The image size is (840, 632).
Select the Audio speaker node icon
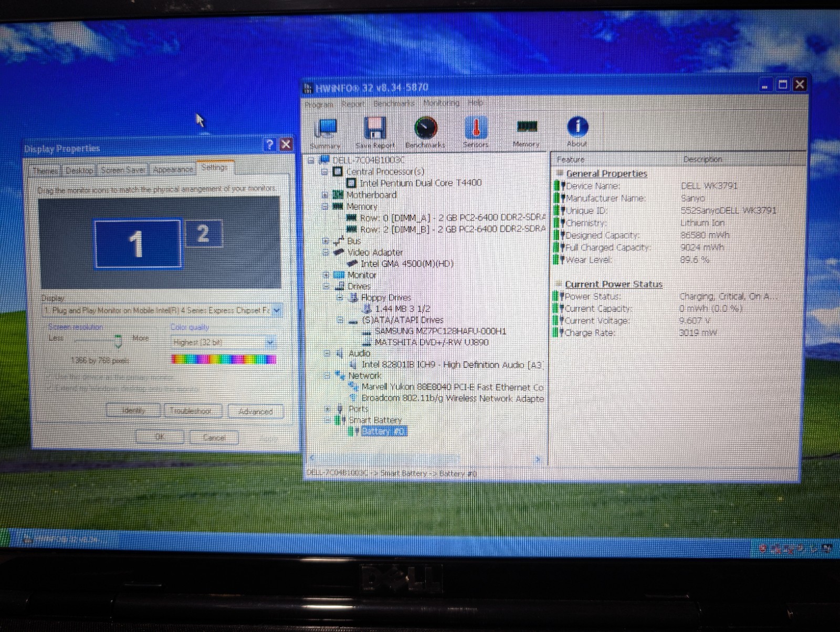(340, 353)
